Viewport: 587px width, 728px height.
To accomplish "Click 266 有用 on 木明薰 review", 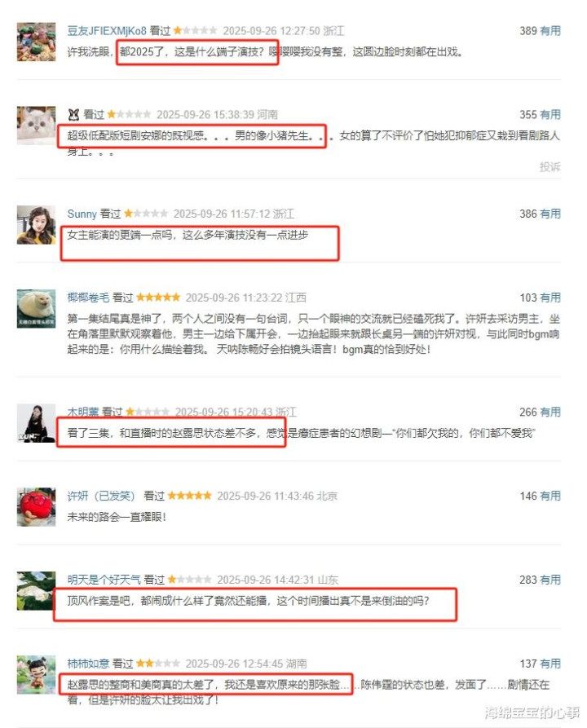I will point(540,412).
